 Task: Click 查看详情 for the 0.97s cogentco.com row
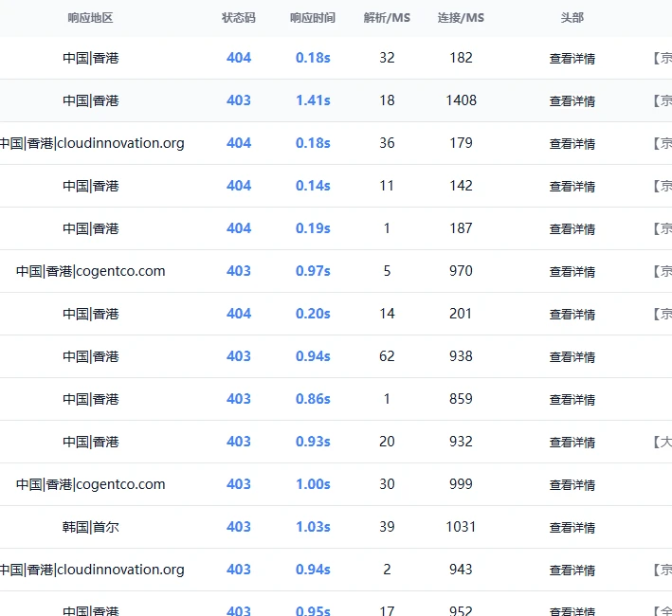(x=572, y=272)
